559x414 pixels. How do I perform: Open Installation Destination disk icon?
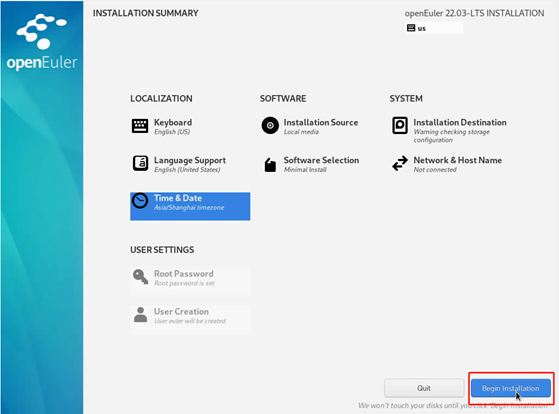pos(400,126)
